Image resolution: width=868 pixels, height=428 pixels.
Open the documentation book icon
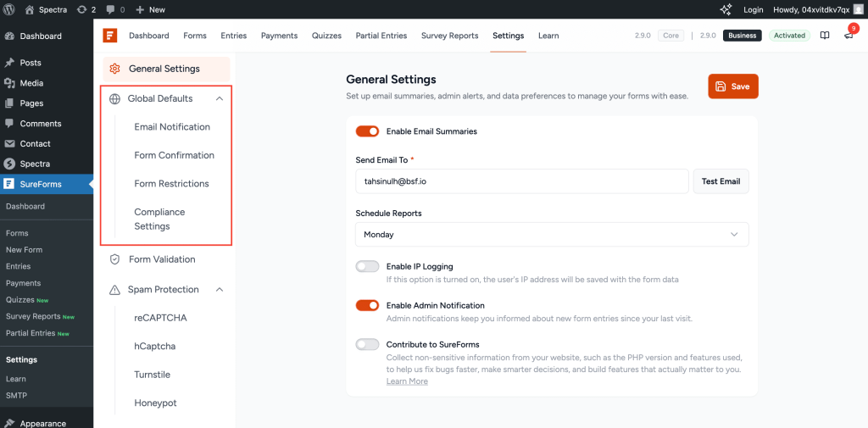pos(825,36)
